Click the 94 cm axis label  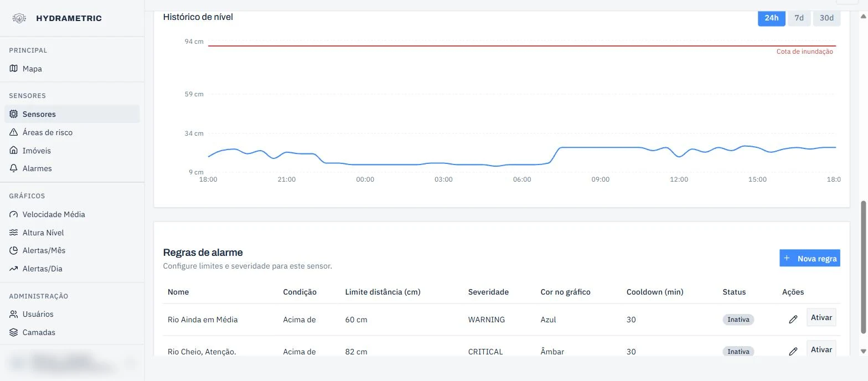tap(194, 42)
